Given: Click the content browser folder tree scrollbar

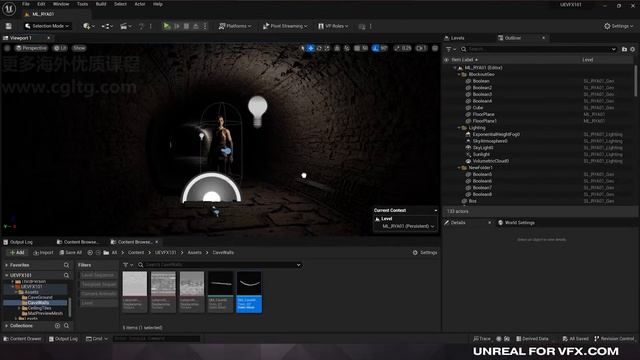Looking at the screenshot, I should (70, 307).
